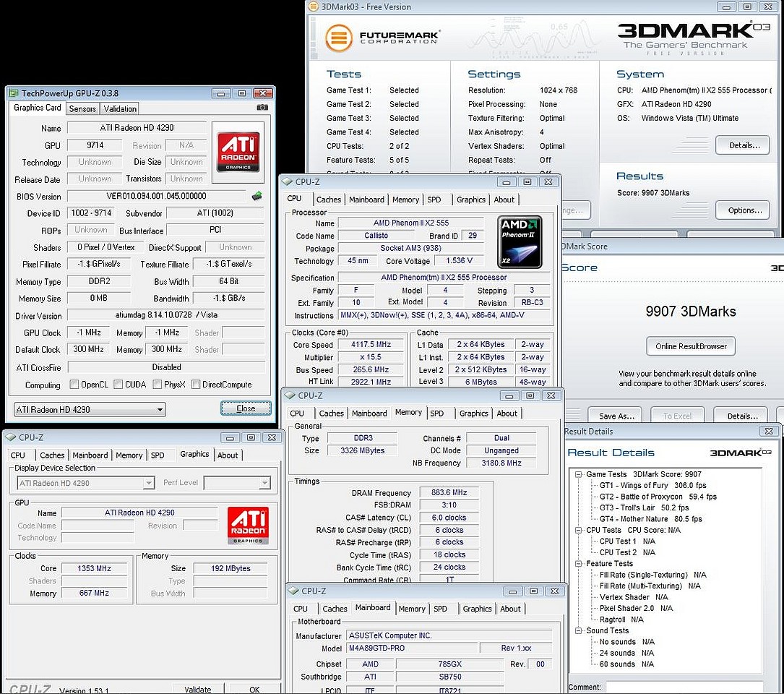Click the Close button in GPU-Z
The height and width of the screenshot is (694, 784).
tap(246, 408)
